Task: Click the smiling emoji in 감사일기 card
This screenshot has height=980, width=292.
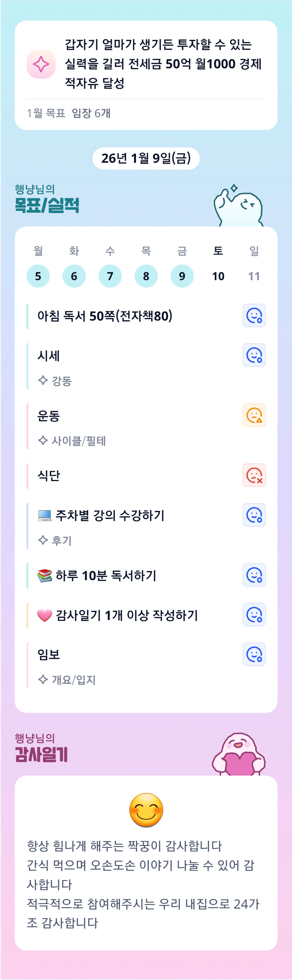Action: (146, 810)
